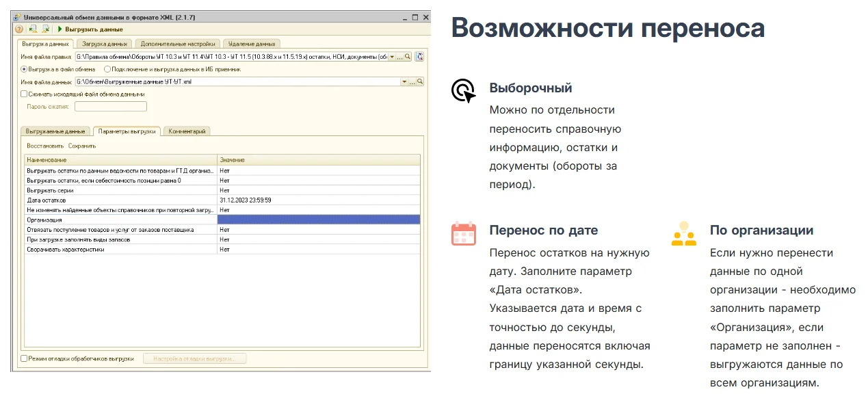Open the 'Дополнительные настройки' tab
The width and height of the screenshot is (868, 409).
click(x=178, y=44)
